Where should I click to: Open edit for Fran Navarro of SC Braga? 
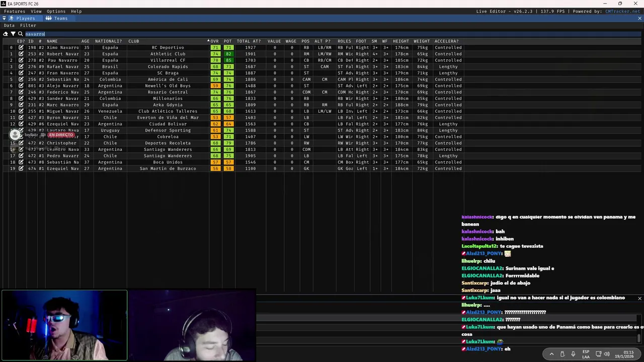[21, 73]
